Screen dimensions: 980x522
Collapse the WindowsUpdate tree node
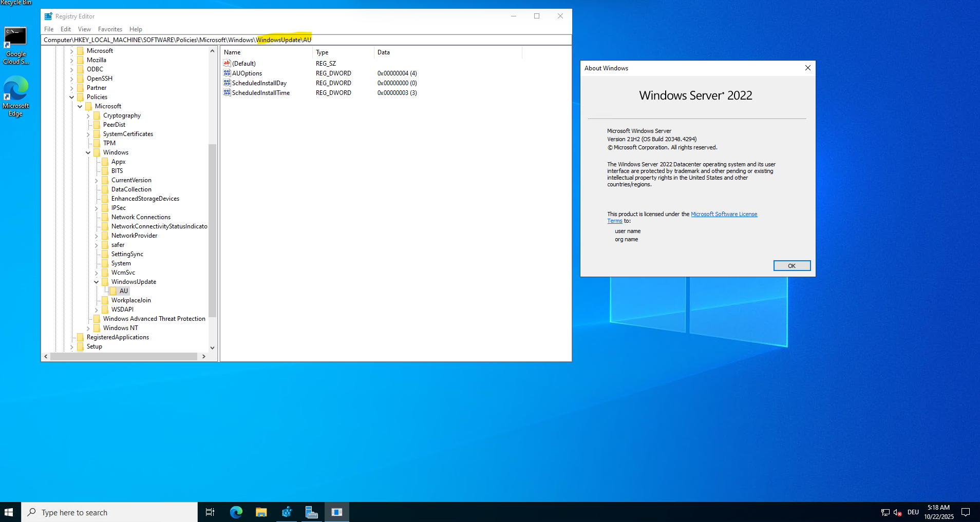point(96,282)
